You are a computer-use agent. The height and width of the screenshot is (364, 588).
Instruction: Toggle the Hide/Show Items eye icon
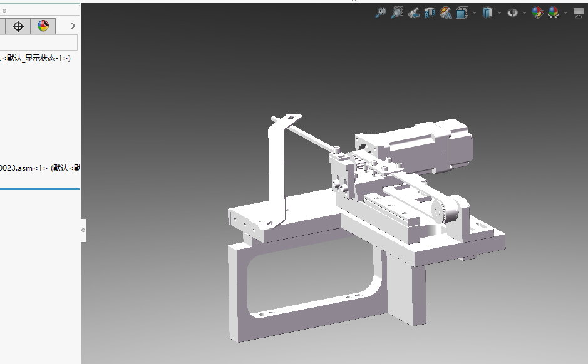tap(512, 13)
